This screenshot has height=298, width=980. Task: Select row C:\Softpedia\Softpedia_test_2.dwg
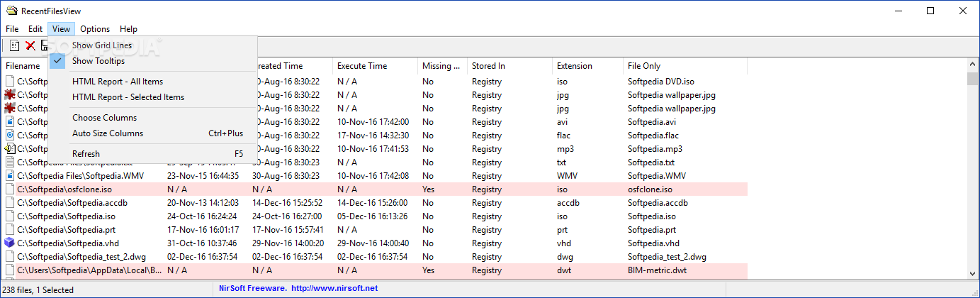pos(374,257)
